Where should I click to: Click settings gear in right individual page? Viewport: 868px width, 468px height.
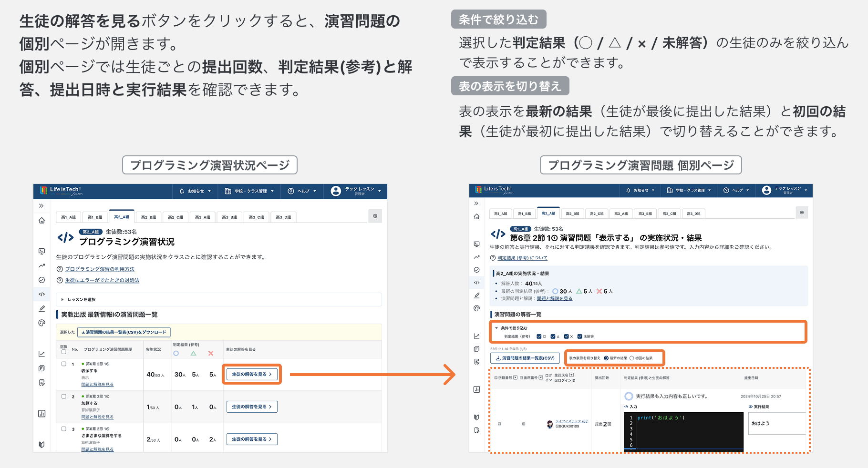(802, 213)
